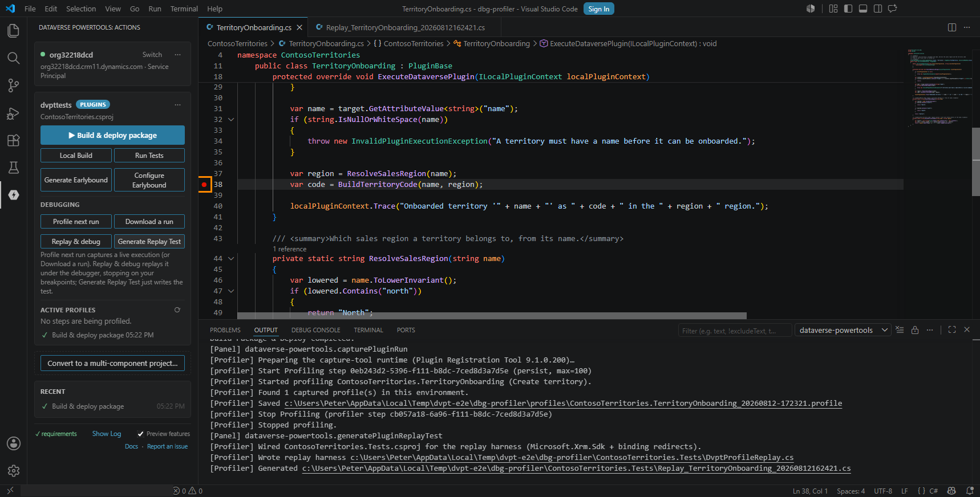Open the Accounts menu icon

pyautogui.click(x=14, y=443)
